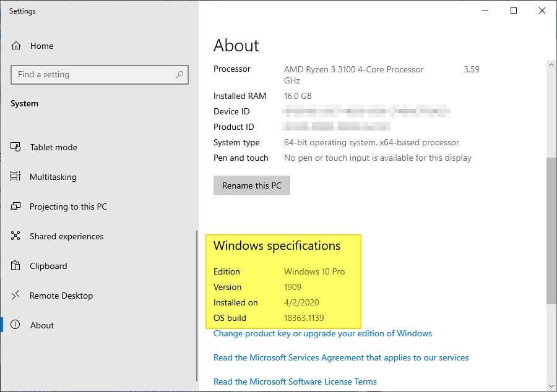Open the Microsoft Services Agreement link
This screenshot has height=392, width=557.
340,357
